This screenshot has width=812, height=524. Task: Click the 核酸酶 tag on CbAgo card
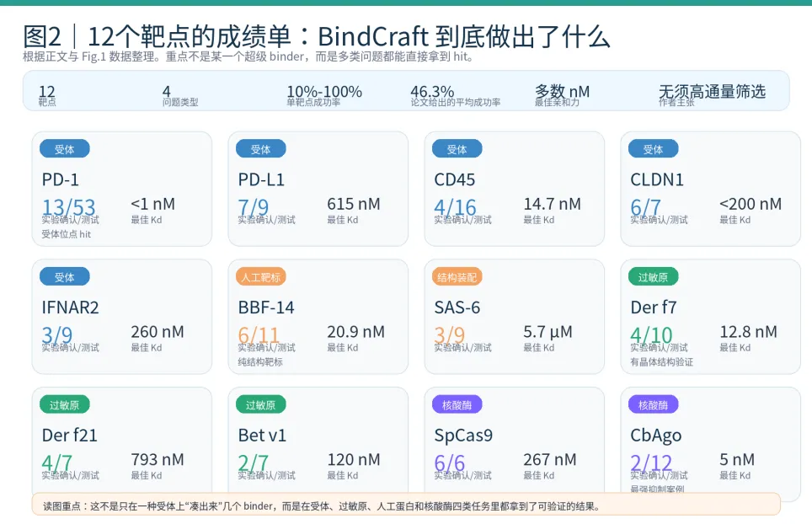654,405
